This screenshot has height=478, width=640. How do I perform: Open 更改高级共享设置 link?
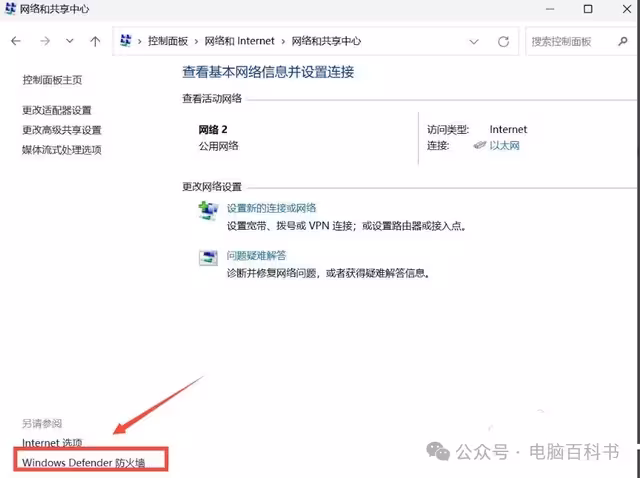coord(62,130)
